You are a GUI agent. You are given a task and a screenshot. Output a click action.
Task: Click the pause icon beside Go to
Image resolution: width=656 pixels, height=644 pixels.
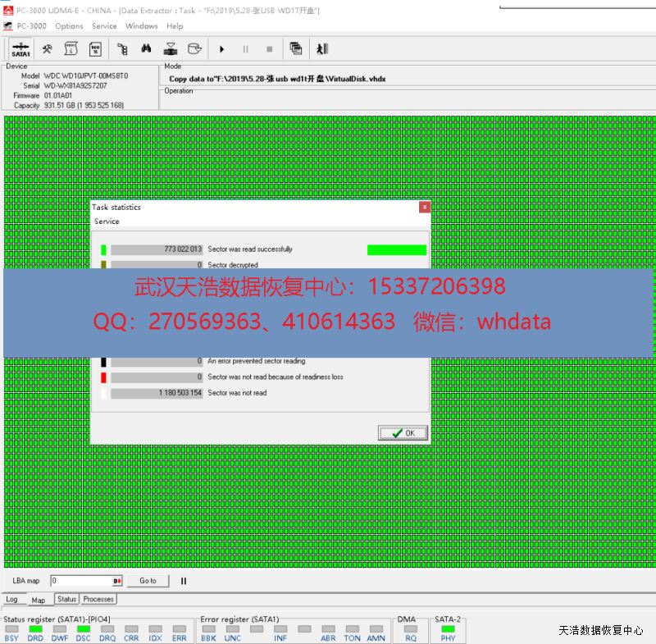point(184,581)
